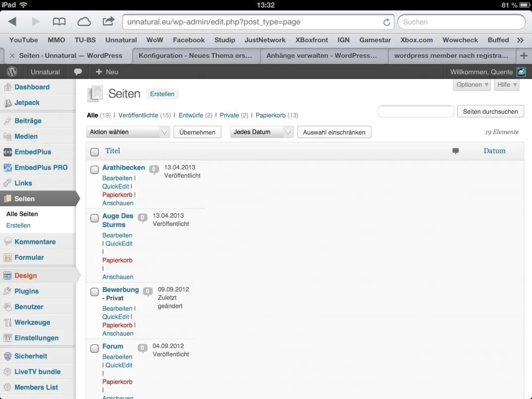Click the WordPress logo in the admin bar
Image resolution: width=532 pixels, height=399 pixels.
pos(12,72)
